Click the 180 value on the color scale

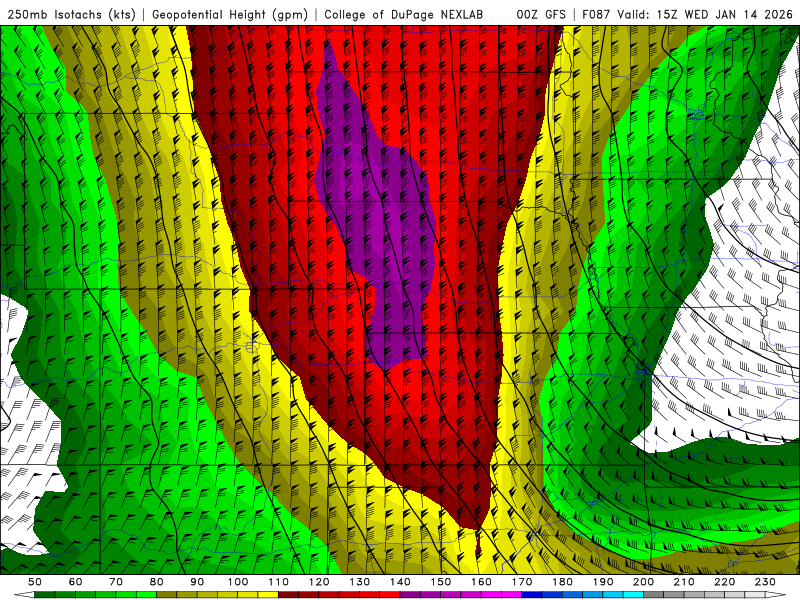pyautogui.click(x=563, y=582)
